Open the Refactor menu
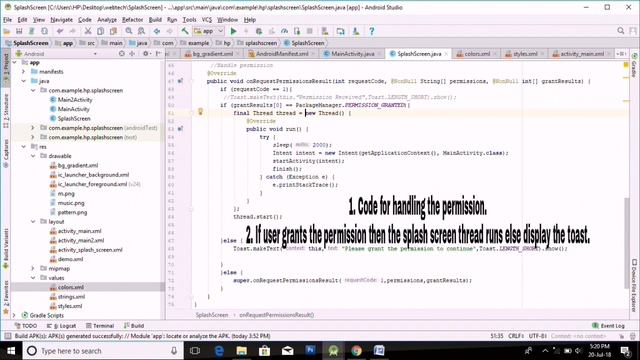 pos(133,20)
